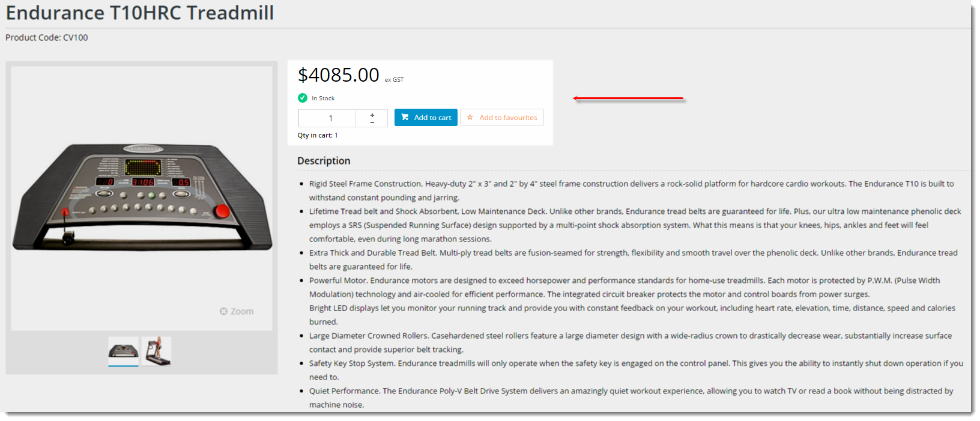This screenshot has width=980, height=421.
Task: Click the Add to favourites text
Action: (x=508, y=118)
